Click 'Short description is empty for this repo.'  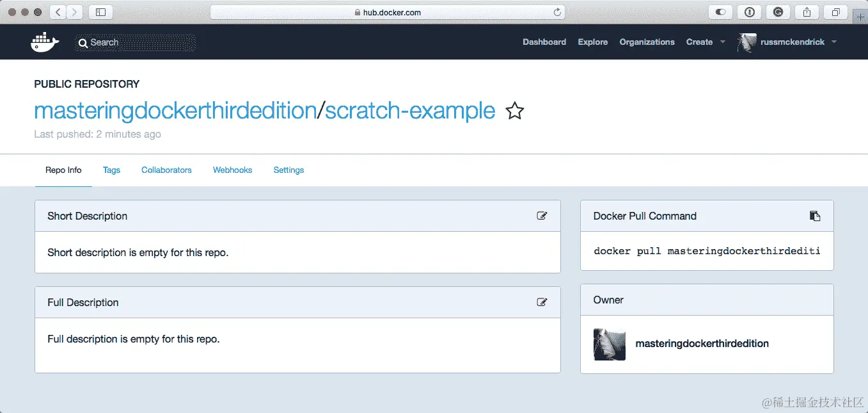(x=138, y=252)
